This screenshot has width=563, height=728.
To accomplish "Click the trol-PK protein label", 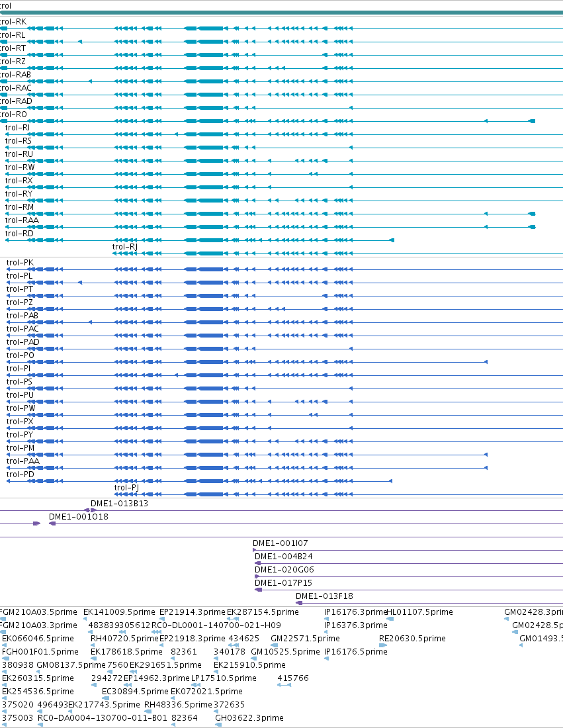I will tap(20, 263).
